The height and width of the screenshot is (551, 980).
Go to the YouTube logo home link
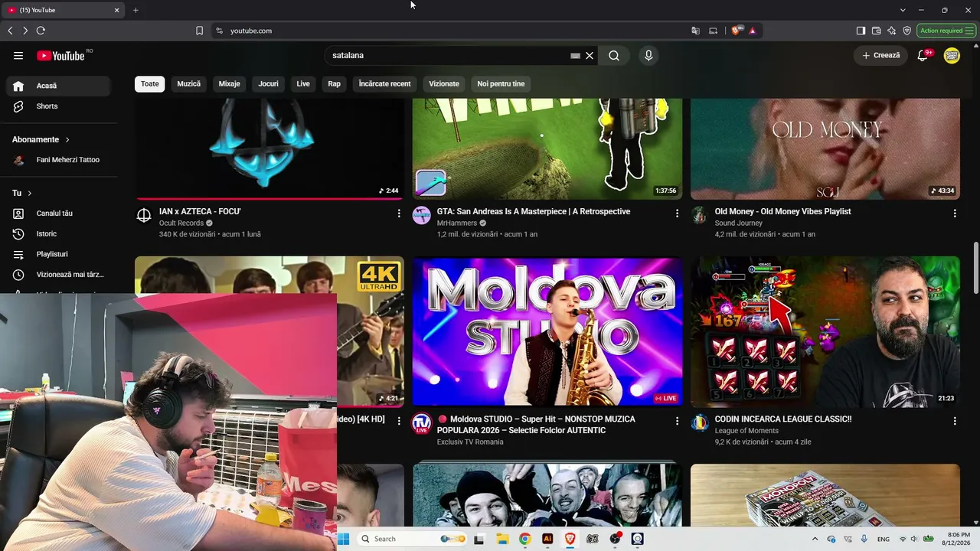60,56
